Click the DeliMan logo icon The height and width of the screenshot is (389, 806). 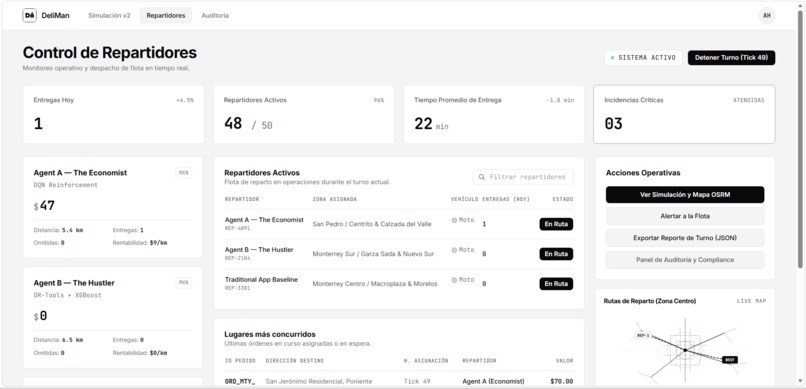click(29, 15)
